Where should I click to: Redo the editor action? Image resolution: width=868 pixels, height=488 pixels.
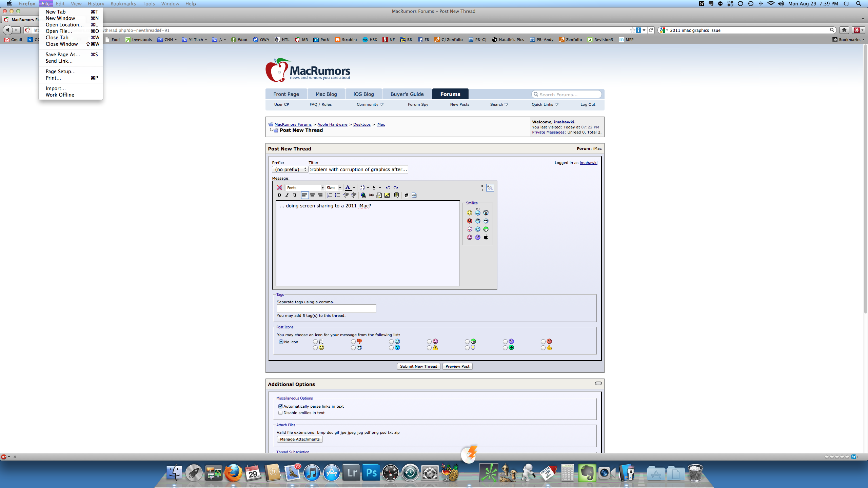[396, 187]
